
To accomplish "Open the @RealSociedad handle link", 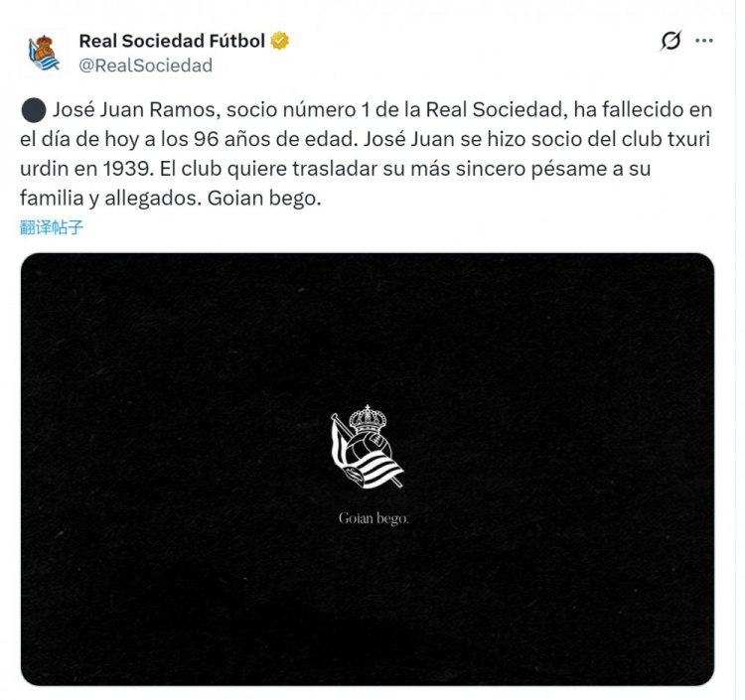I will 145,66.
